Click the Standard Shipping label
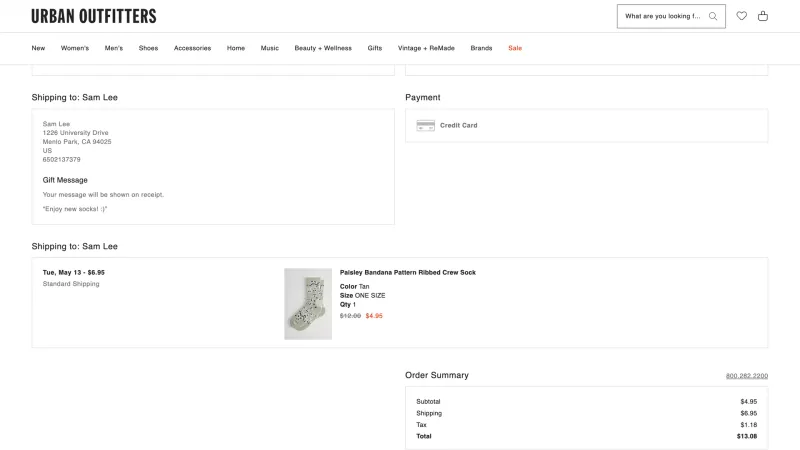Viewport: 800px width, 450px height. point(71,284)
